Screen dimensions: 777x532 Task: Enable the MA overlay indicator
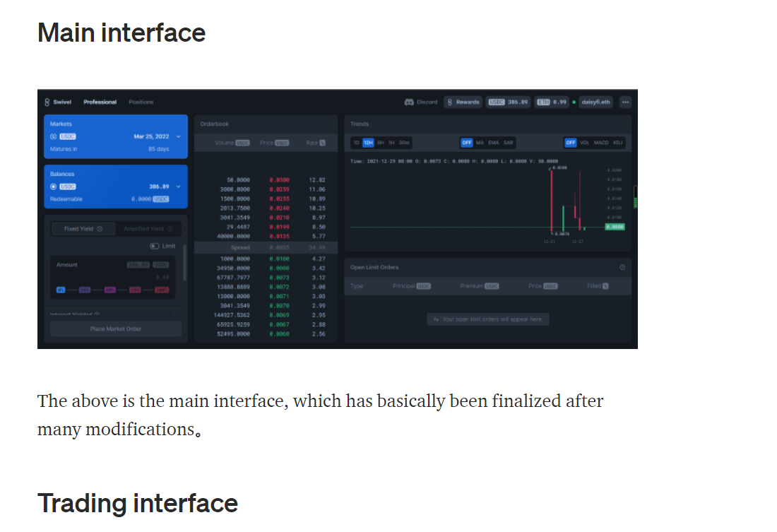pos(480,143)
